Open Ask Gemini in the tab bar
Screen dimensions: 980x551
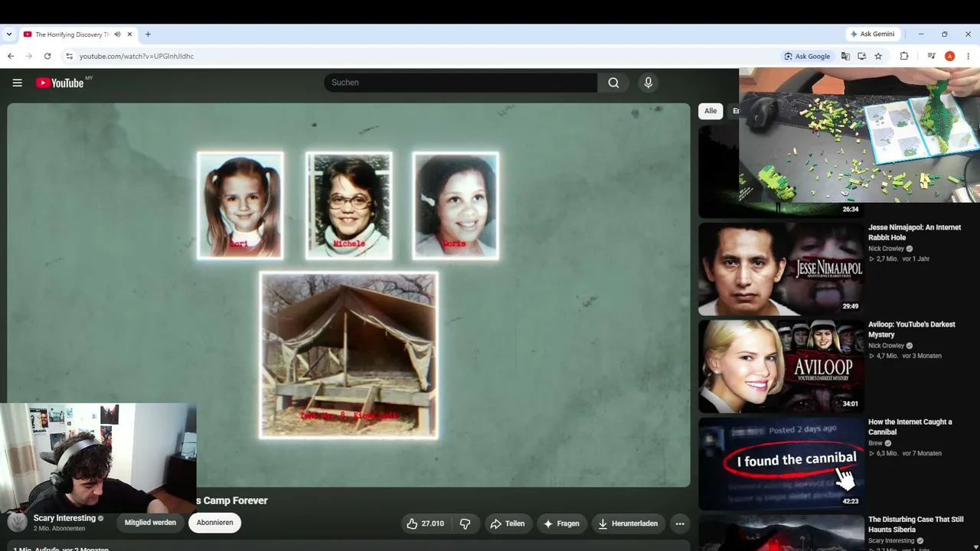coord(872,34)
